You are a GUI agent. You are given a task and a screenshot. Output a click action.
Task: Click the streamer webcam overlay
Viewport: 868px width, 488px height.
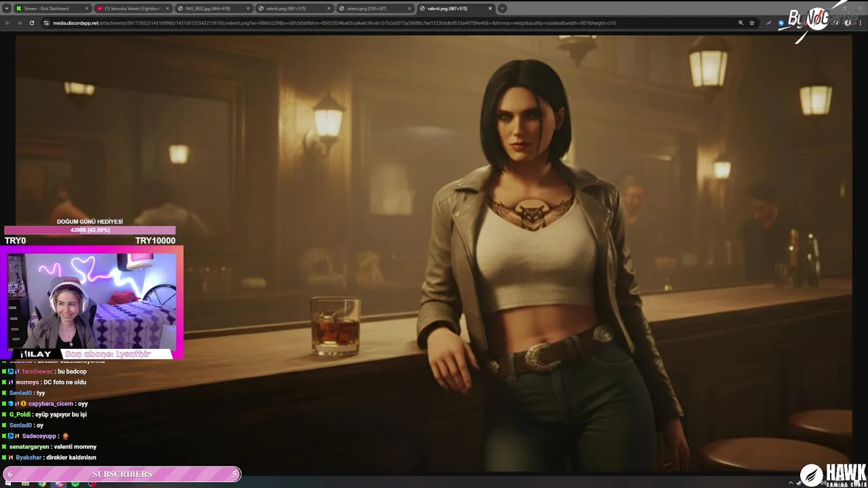(x=92, y=302)
